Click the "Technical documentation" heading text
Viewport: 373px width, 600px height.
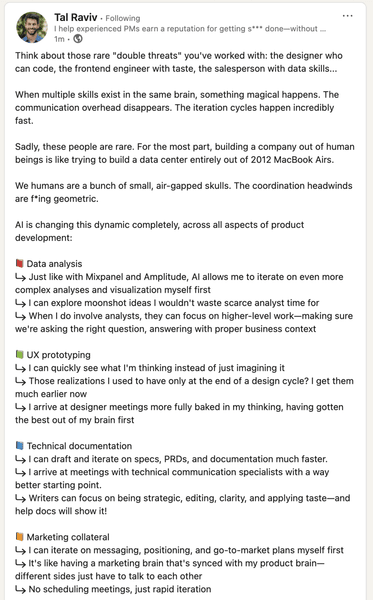tap(79, 446)
